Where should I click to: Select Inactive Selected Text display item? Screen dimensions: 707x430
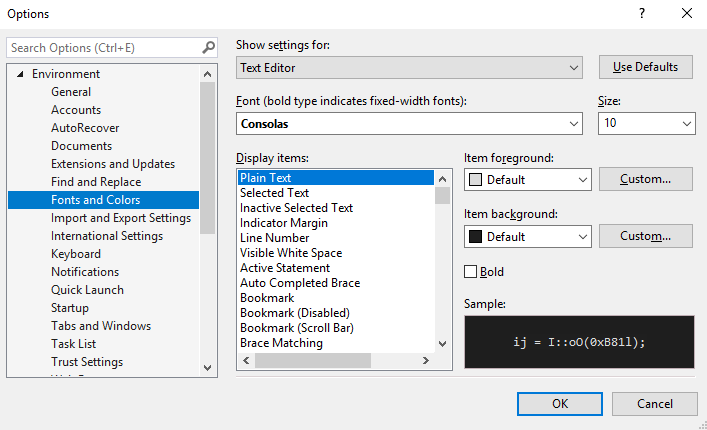click(x=296, y=208)
